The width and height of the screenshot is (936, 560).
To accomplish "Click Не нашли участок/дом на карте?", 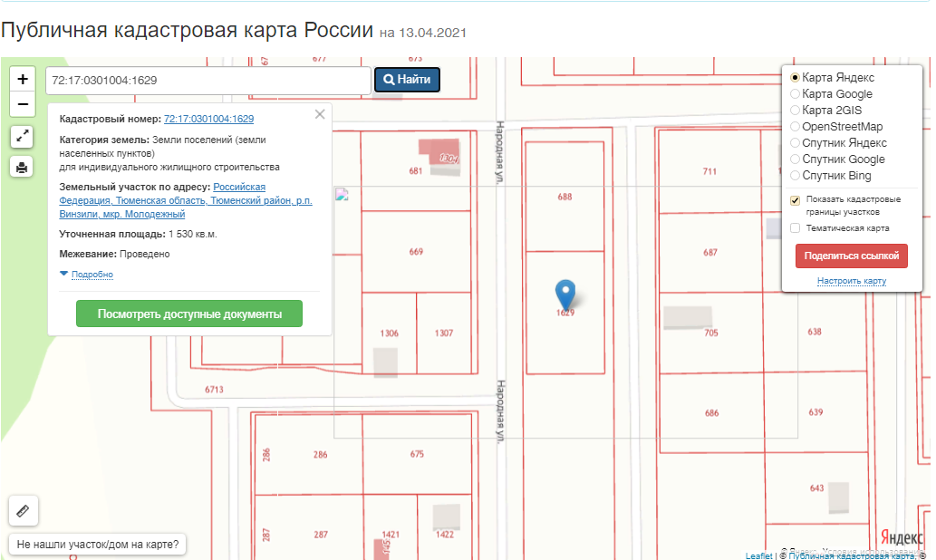I will pyautogui.click(x=98, y=545).
